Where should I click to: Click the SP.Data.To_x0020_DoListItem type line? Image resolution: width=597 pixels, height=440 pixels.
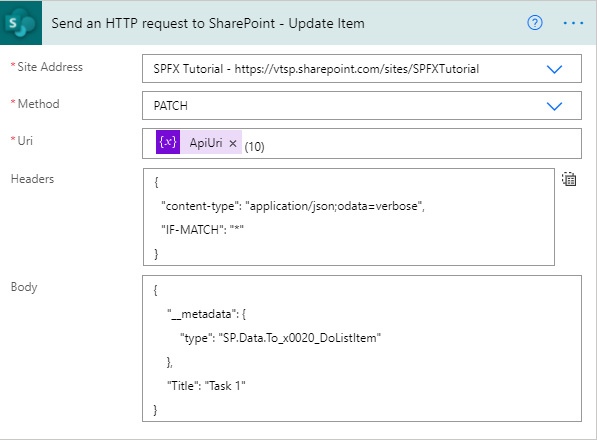(280, 338)
